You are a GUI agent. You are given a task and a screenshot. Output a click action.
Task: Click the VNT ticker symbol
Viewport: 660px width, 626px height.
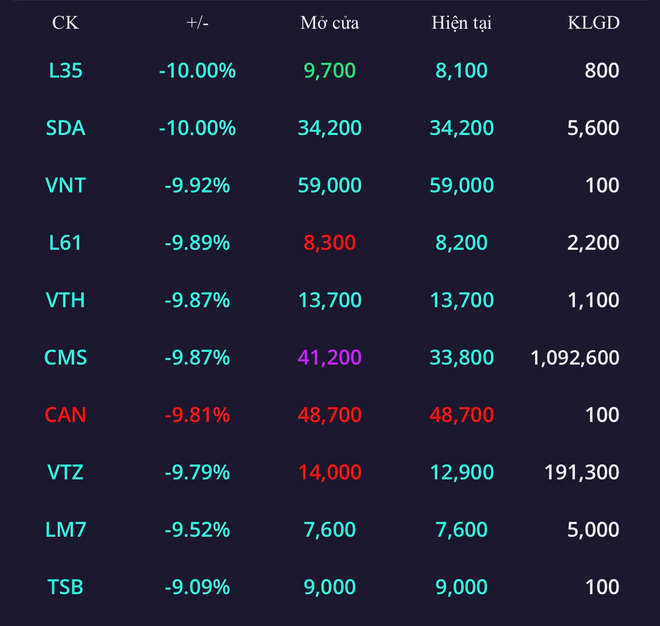click(x=65, y=185)
